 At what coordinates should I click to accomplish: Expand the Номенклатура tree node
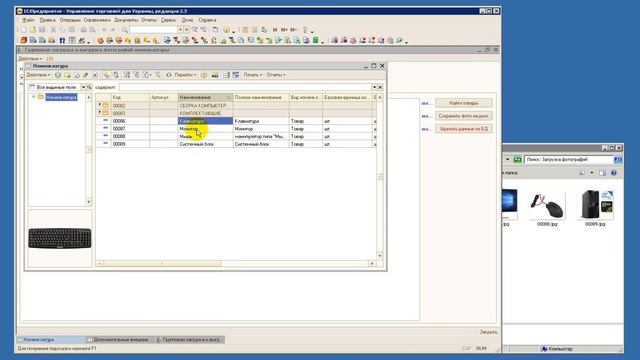tap(33, 97)
